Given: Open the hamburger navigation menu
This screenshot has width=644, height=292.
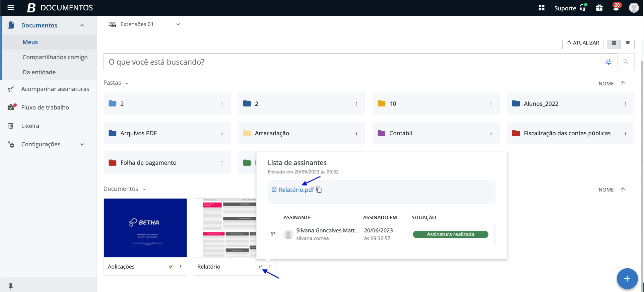Looking at the screenshot, I should (x=11, y=8).
